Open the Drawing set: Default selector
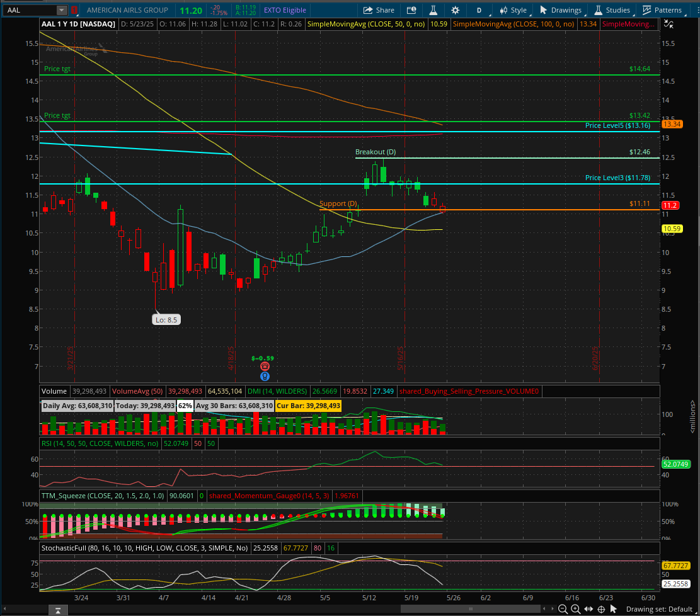This screenshot has height=616, width=700. pos(659,609)
